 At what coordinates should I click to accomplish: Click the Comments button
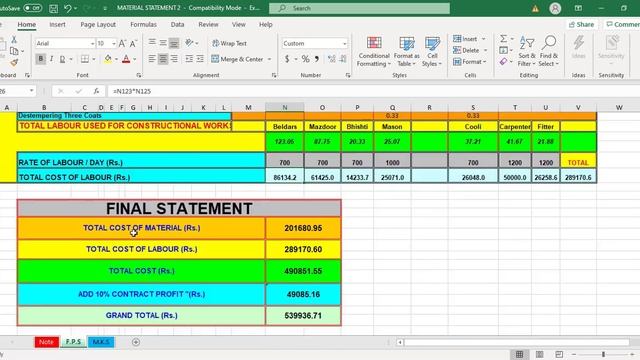pos(622,24)
